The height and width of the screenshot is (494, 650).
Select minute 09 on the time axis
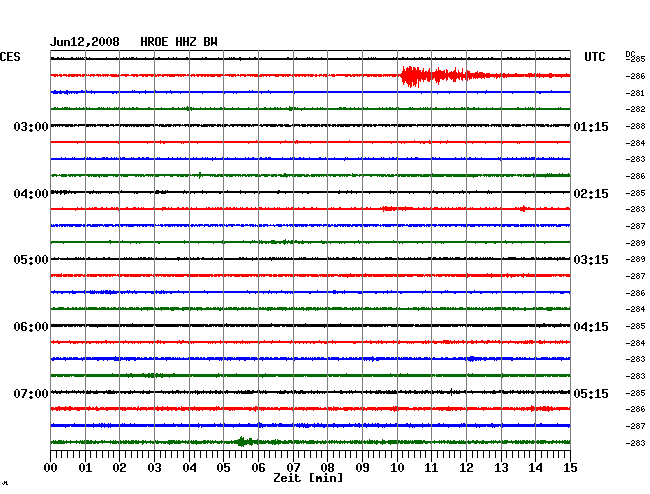tap(362, 467)
